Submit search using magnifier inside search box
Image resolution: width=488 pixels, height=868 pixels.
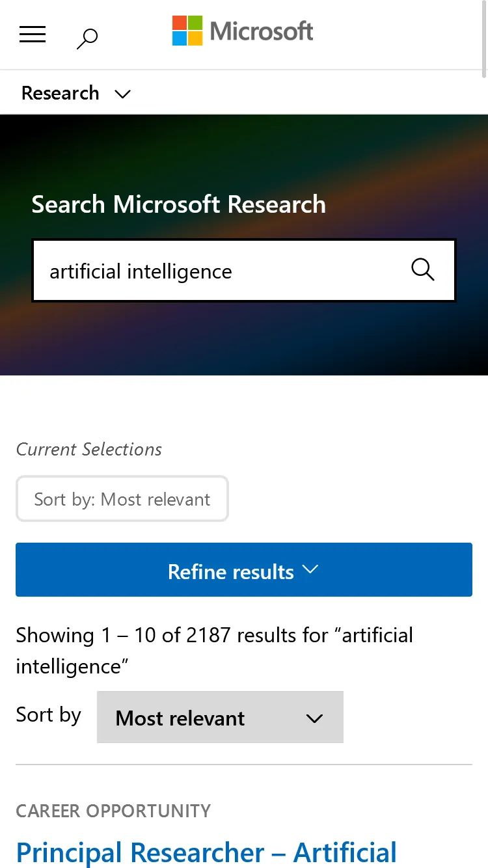point(422,269)
